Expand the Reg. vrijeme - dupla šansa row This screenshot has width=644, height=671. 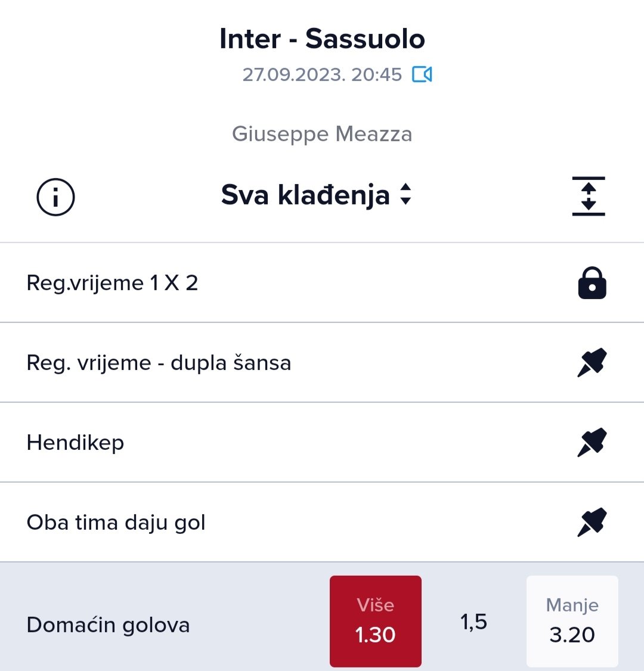click(159, 363)
